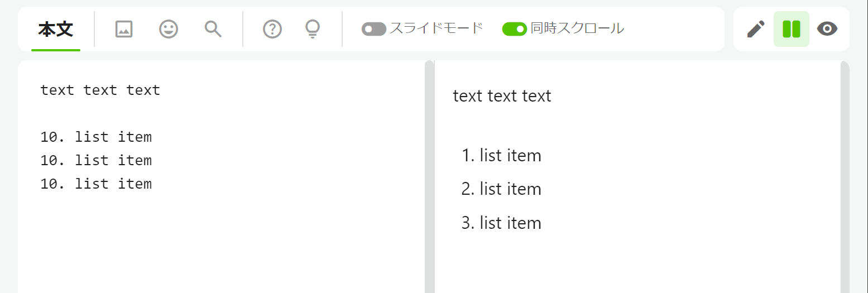This screenshot has width=868, height=293.
Task: Switch to eye preview-only view
Action: tap(827, 29)
